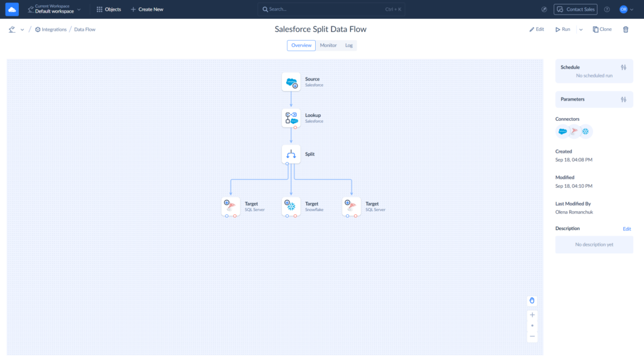Screen dimensions: 644x362
Task: Toggle the canvas pan hand tool
Action: tap(532, 301)
